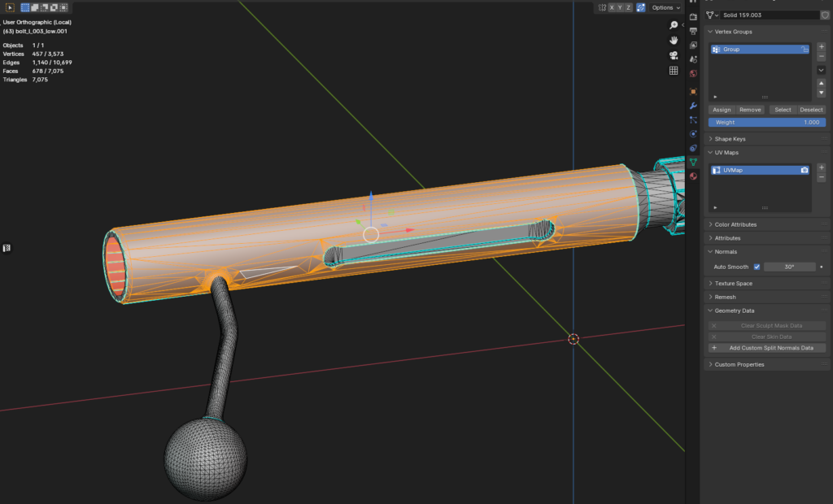Select the vertex group named Group

pyautogui.click(x=760, y=50)
